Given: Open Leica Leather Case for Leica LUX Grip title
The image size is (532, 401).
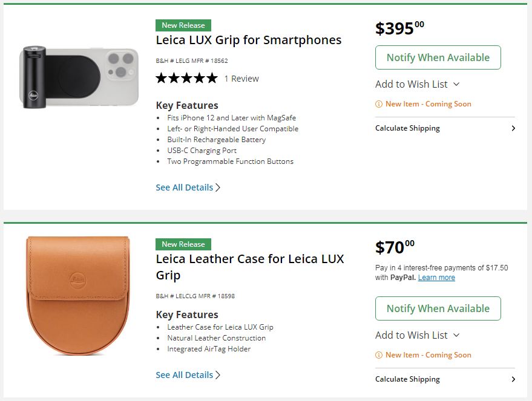Looking at the screenshot, I should [x=249, y=267].
